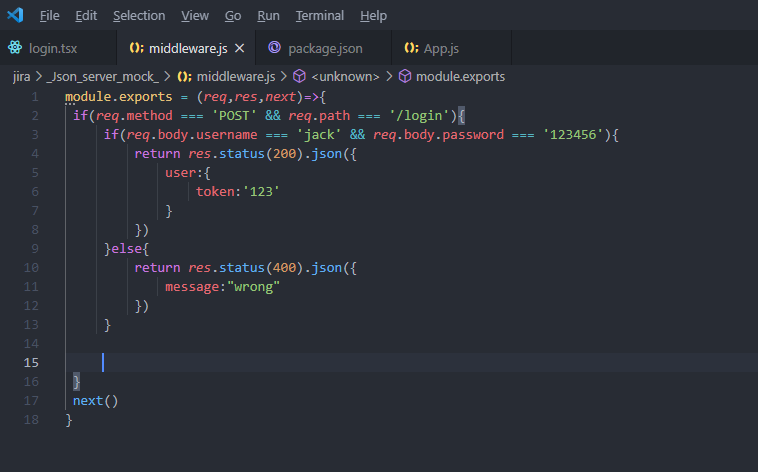Expand the module.exports breadcrumb symbol list
The image size is (758, 472).
click(460, 76)
